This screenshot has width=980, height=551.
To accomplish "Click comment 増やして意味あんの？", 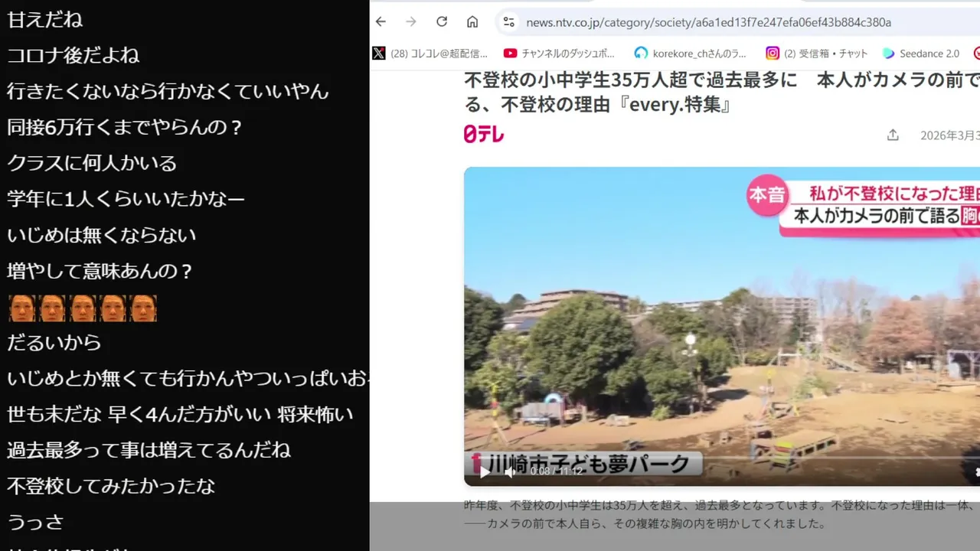I will coord(100,271).
